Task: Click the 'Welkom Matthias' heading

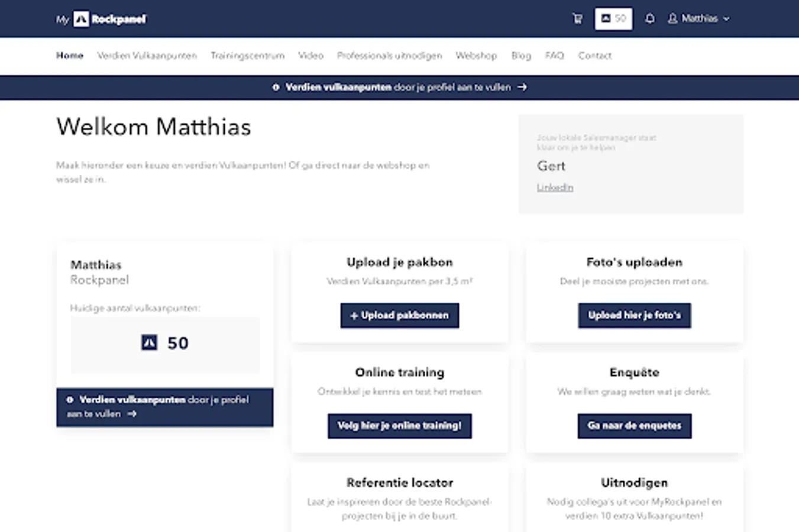Action: [154, 127]
